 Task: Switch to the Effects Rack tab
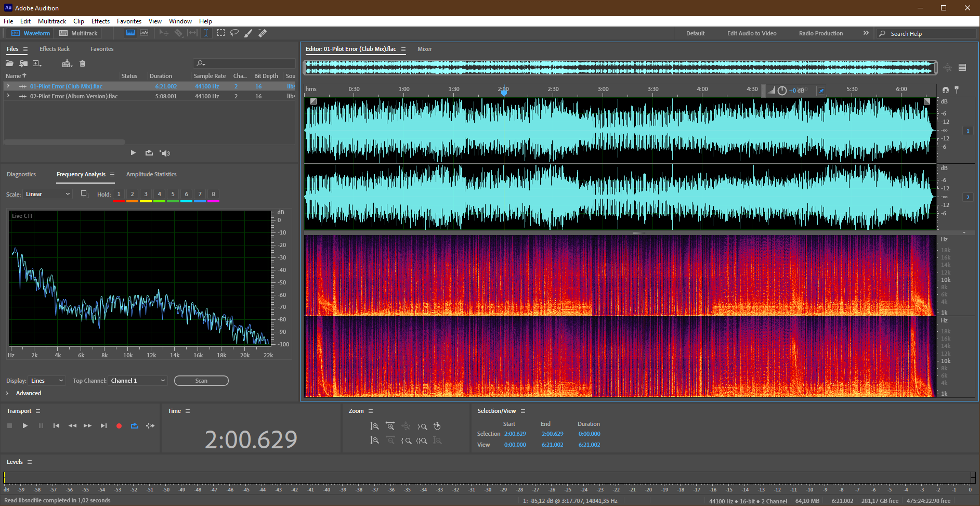pyautogui.click(x=55, y=49)
